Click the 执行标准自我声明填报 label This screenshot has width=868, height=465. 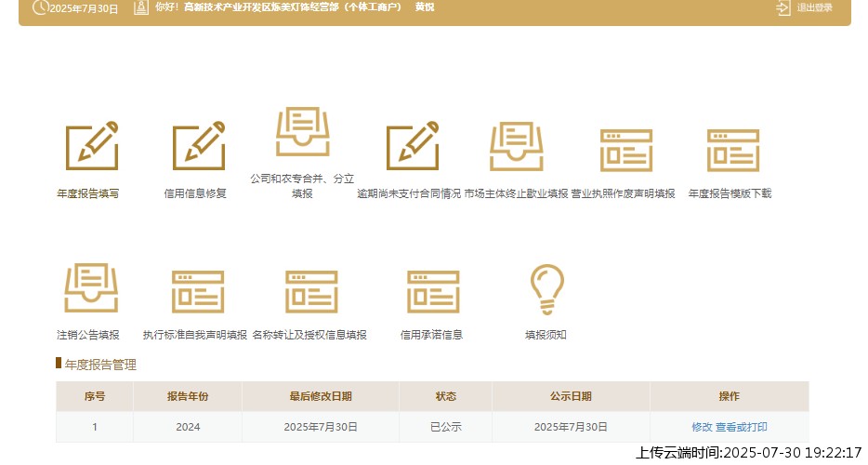coord(195,335)
